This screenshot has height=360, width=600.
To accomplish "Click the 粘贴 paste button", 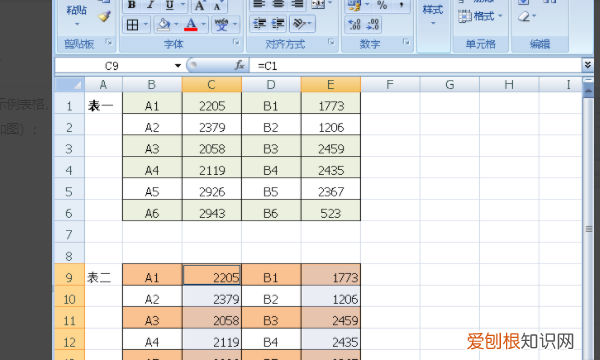I will coord(77,10).
